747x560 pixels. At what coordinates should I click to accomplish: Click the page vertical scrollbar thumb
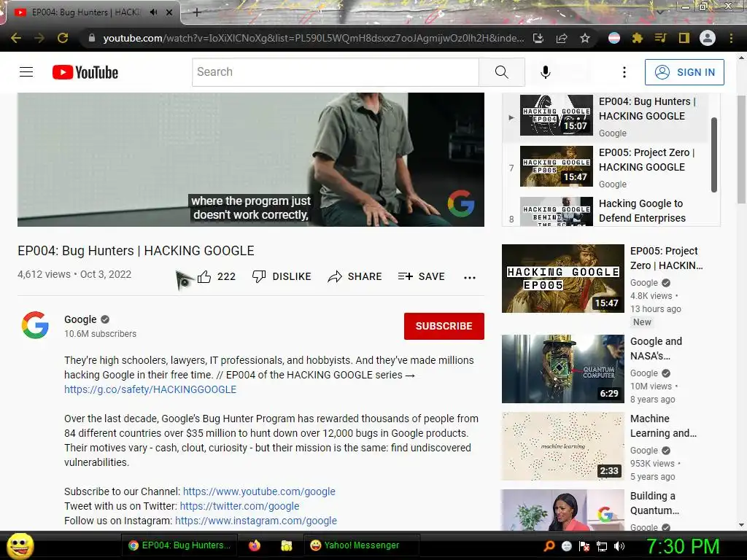pos(741,149)
